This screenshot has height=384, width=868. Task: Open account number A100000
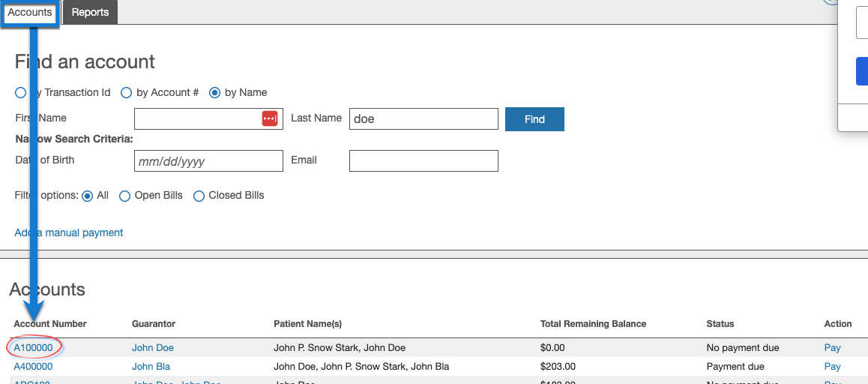point(34,348)
